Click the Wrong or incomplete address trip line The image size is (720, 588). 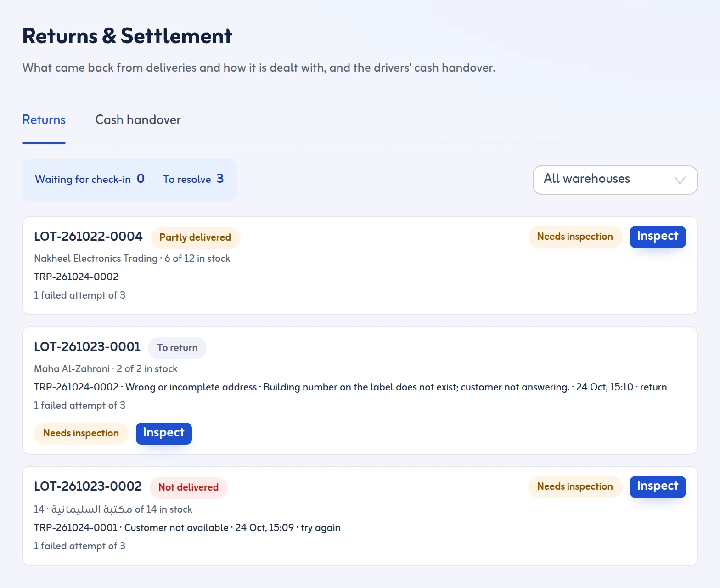click(350, 387)
